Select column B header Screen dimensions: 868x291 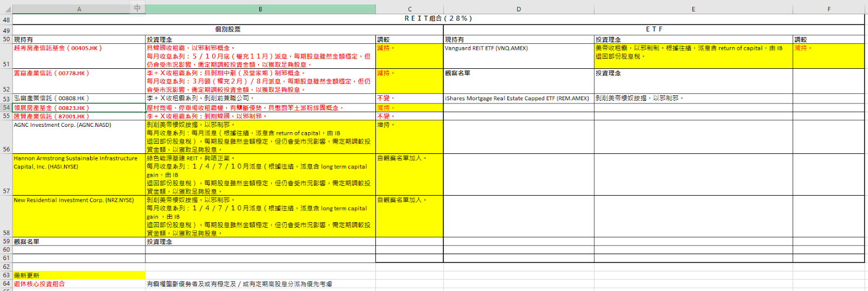(x=260, y=9)
